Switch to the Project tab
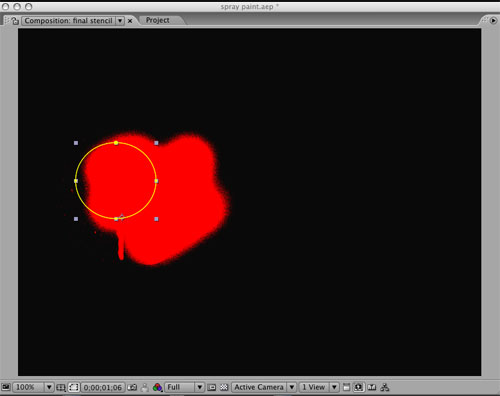The width and height of the screenshot is (500, 396). click(157, 20)
